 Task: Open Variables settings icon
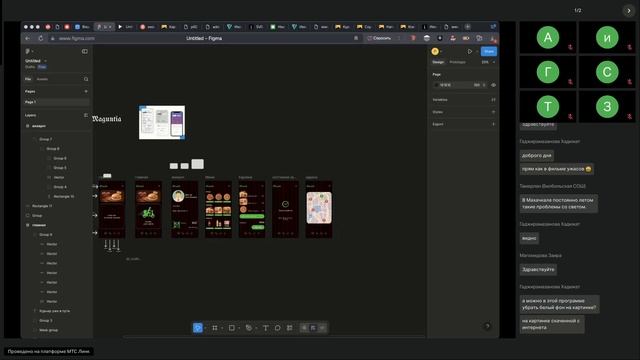(493, 100)
